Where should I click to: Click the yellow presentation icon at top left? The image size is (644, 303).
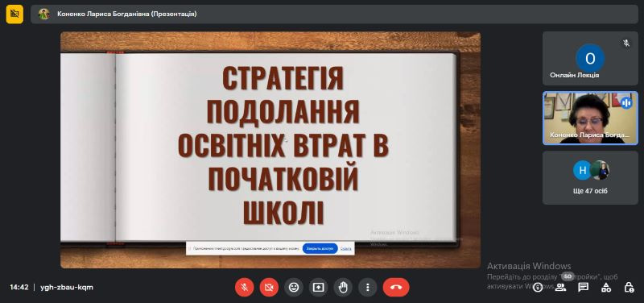(14, 14)
